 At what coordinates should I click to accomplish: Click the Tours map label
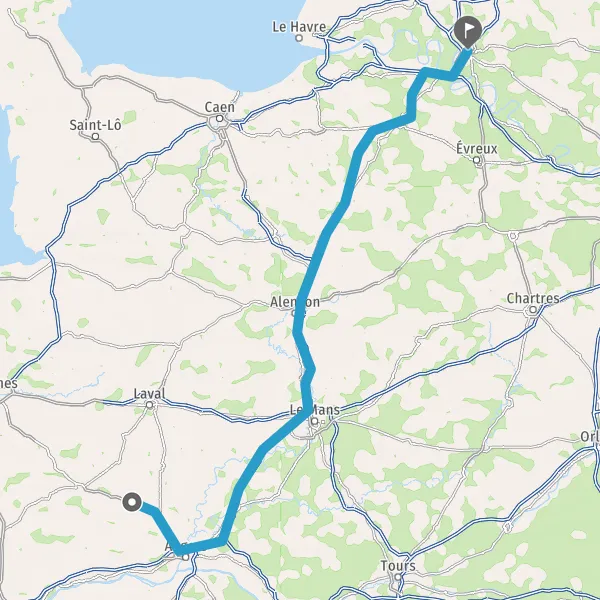[398, 566]
